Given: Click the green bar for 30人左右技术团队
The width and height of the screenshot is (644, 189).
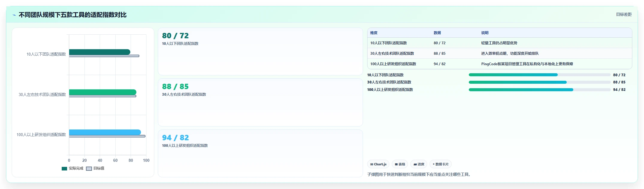Looking at the screenshot, I should [x=103, y=92].
